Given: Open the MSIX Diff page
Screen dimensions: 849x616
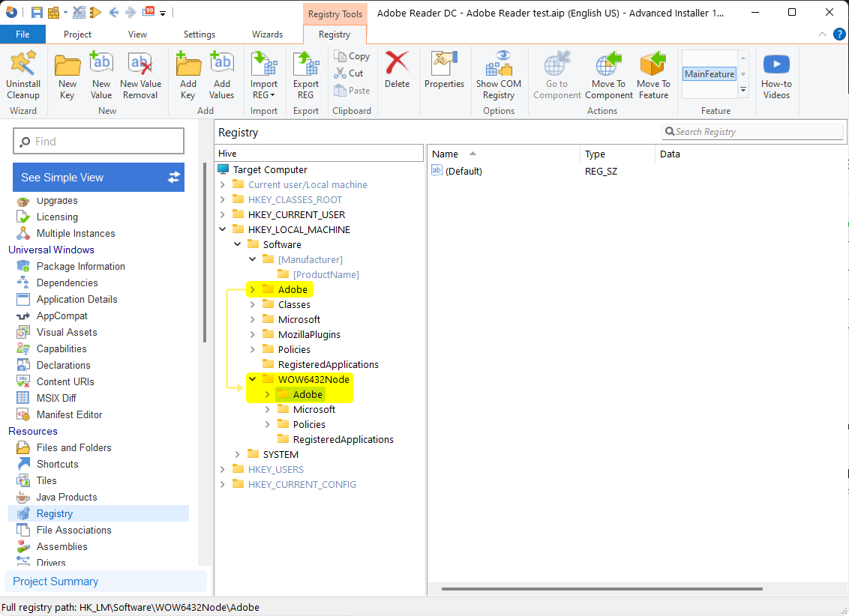Looking at the screenshot, I should point(56,398).
